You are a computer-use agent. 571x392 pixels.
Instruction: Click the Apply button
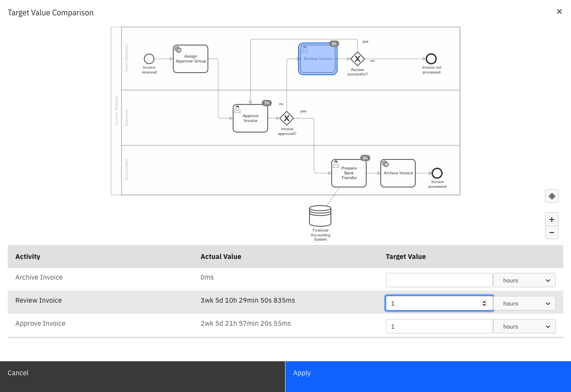pos(428,376)
